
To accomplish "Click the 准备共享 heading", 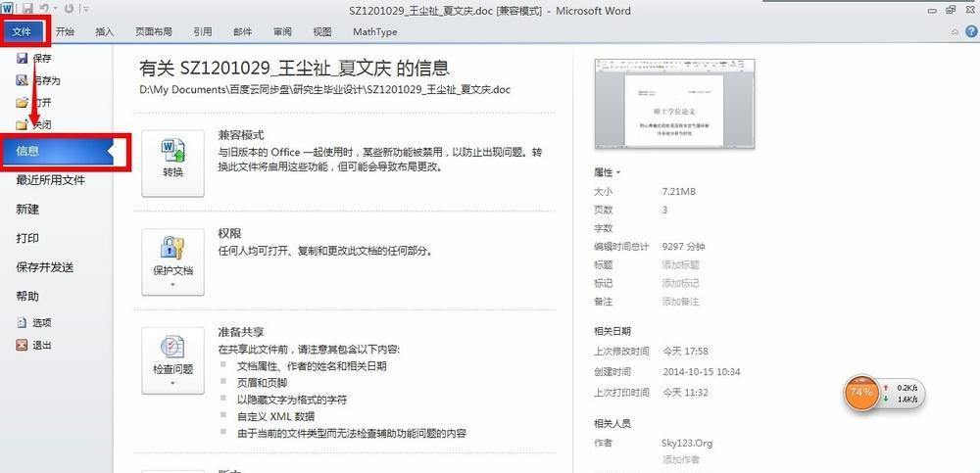I will click(x=241, y=332).
